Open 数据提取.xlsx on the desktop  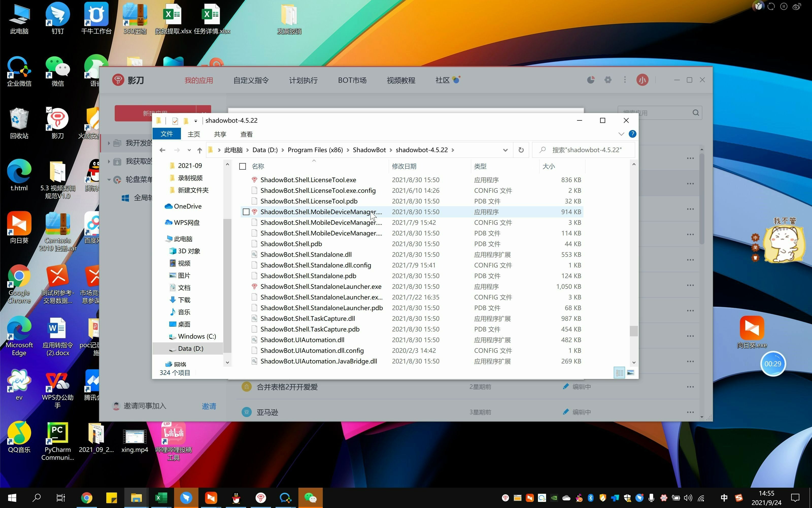coord(173,19)
